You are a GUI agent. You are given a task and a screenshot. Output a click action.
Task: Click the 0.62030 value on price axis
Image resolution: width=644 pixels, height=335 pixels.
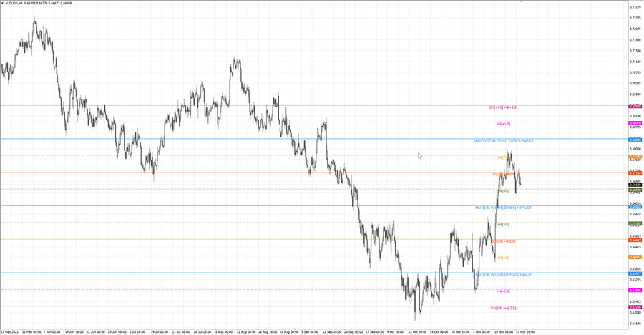(x=635, y=312)
